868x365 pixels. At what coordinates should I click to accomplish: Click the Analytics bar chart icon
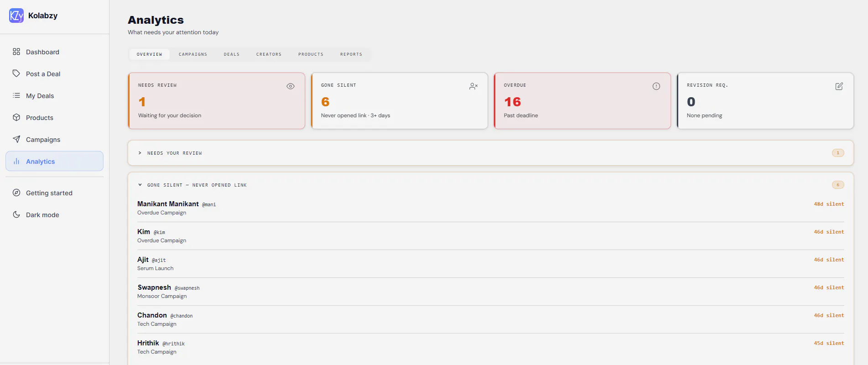tap(16, 161)
